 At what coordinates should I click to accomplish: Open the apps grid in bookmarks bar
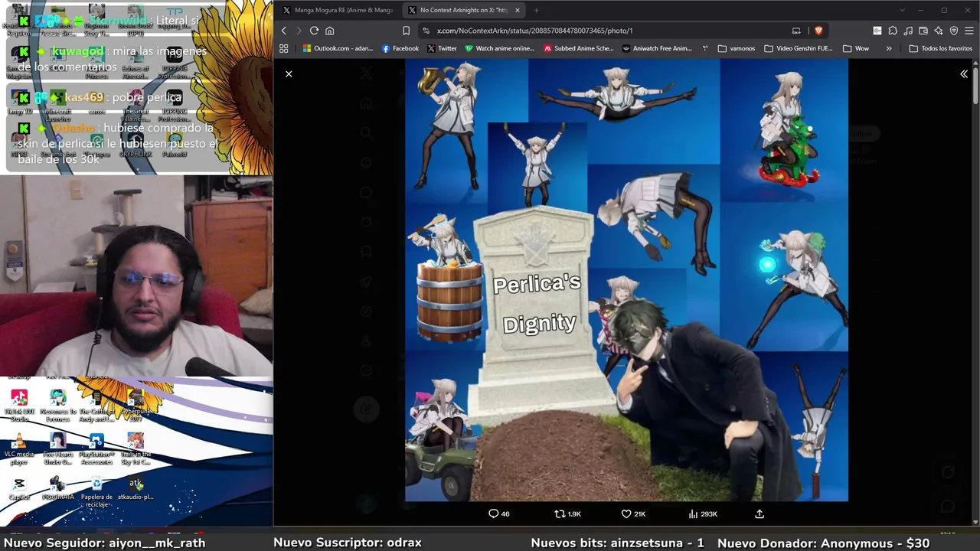pos(284,48)
